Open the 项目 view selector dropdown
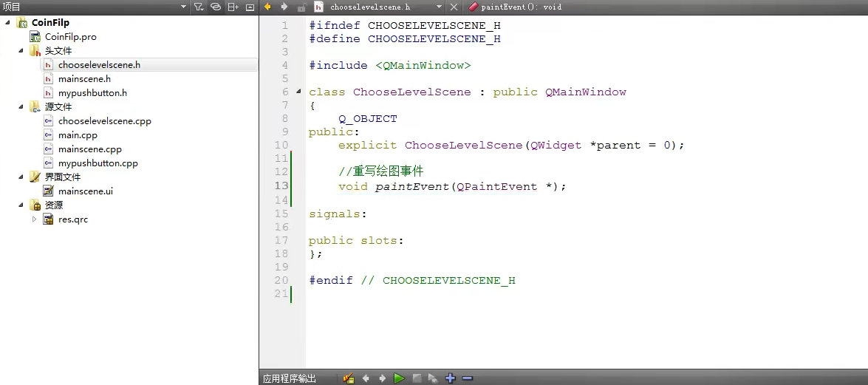This screenshot has width=868, height=385. (183, 7)
